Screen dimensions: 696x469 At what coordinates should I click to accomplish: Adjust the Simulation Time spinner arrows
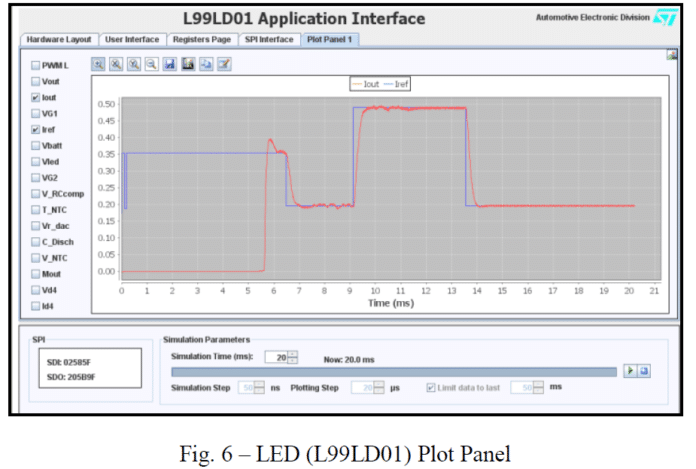292,356
